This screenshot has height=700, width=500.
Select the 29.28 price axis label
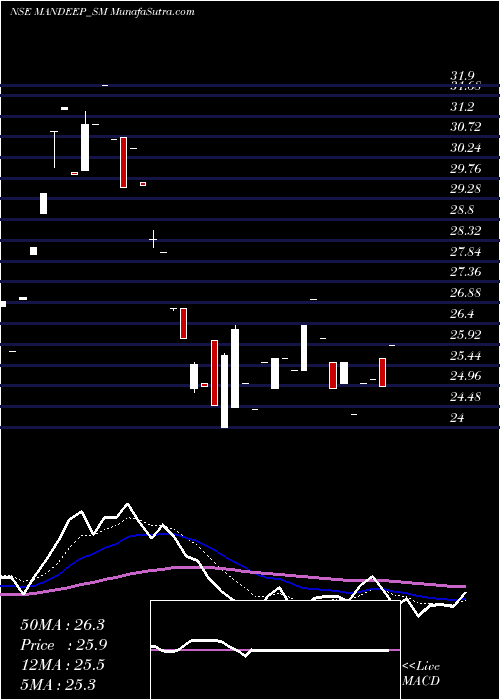point(466,189)
